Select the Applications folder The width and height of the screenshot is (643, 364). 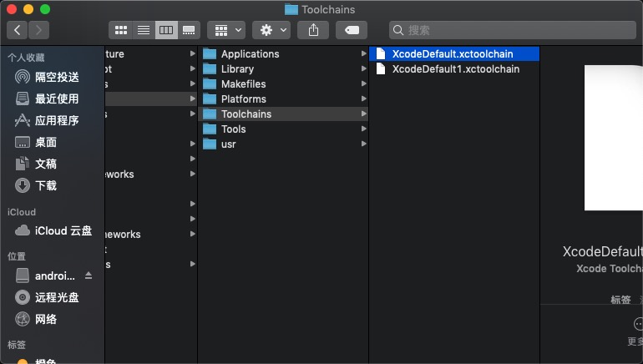(283, 53)
